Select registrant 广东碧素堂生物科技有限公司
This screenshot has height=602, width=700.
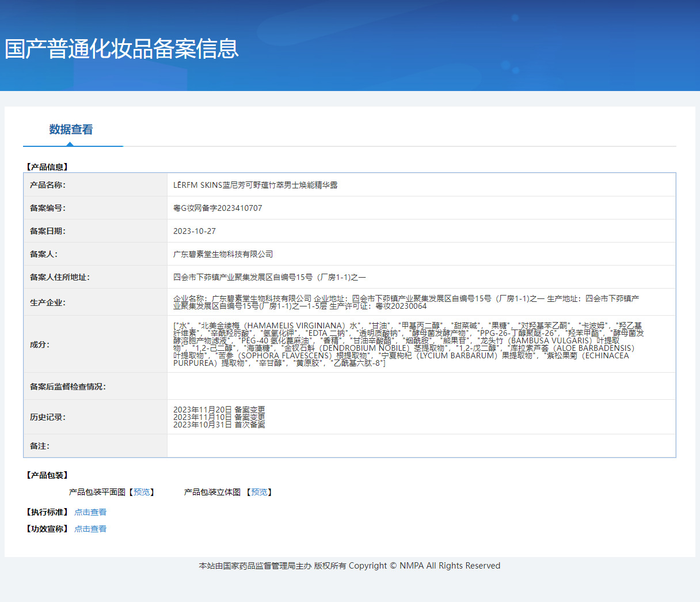click(223, 254)
